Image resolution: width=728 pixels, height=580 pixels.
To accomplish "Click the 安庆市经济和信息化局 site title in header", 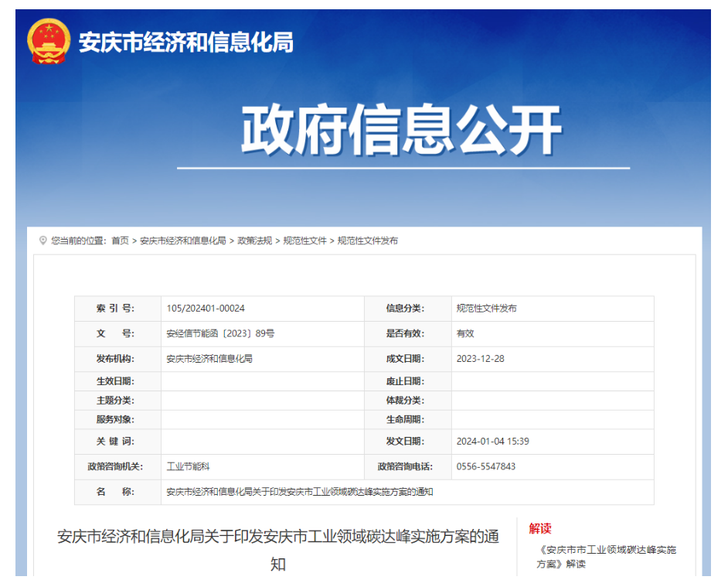I will [x=185, y=43].
